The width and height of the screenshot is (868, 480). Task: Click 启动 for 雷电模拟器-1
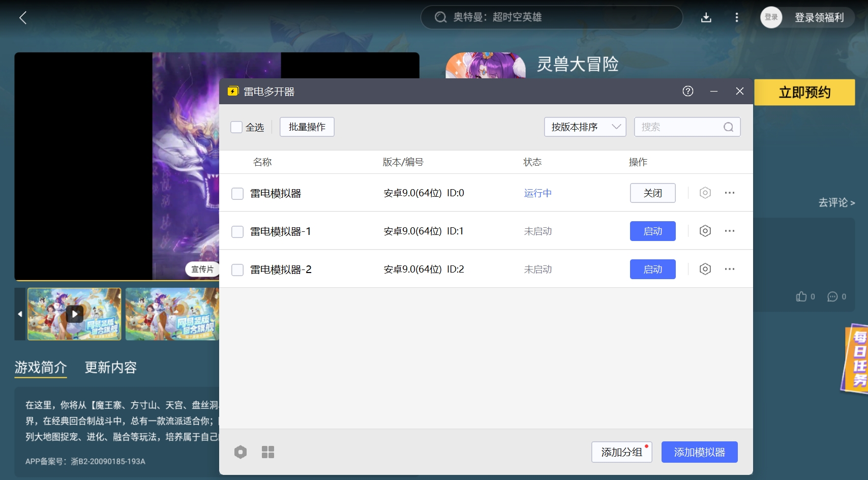pyautogui.click(x=653, y=231)
